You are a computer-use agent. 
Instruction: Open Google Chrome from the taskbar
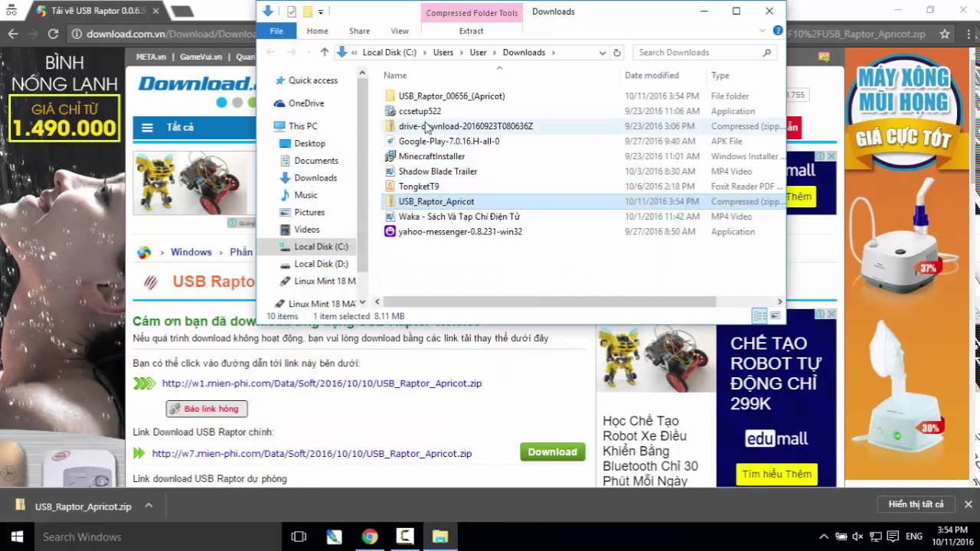(370, 536)
